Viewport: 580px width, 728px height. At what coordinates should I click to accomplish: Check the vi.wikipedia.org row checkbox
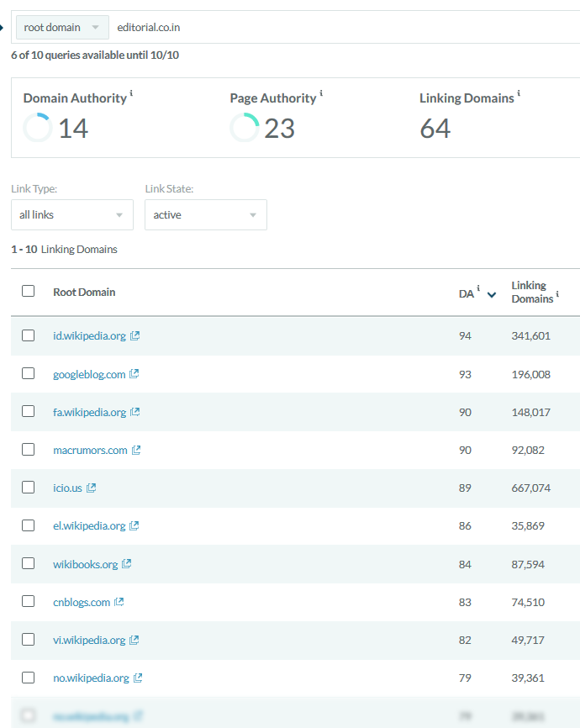(29, 640)
